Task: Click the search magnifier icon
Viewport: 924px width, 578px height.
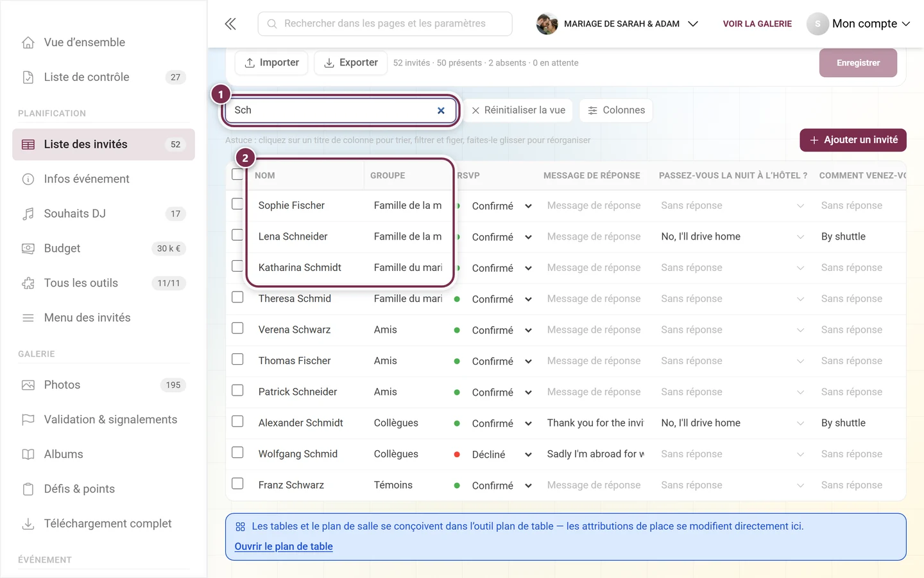Action: 272,24
